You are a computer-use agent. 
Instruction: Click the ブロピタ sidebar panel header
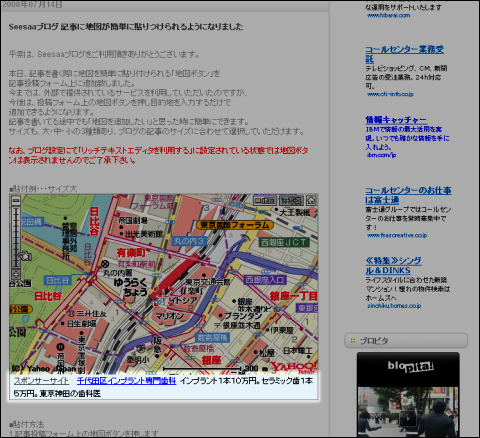pos(406,341)
